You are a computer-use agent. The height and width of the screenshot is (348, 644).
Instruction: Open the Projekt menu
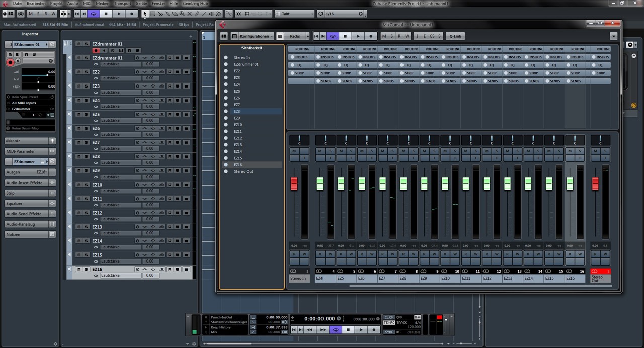pyautogui.click(x=56, y=3)
